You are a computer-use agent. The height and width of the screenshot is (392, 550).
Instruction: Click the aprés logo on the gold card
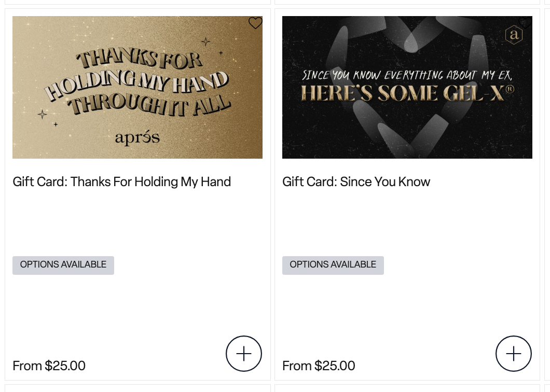pyautogui.click(x=137, y=138)
